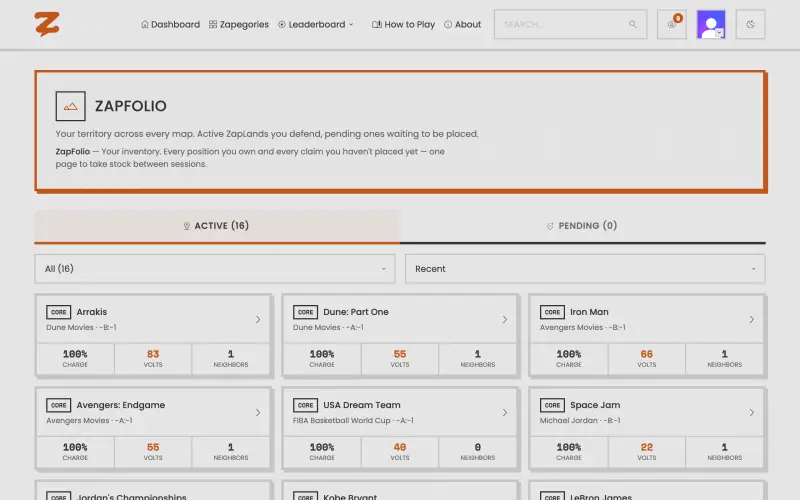This screenshot has height=500, width=800.
Task: Open the About page
Action: point(462,24)
